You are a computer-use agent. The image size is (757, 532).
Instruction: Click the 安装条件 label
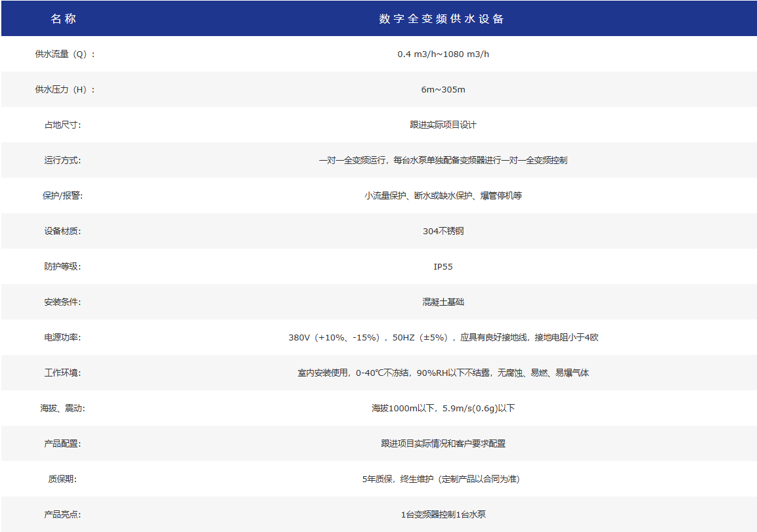62,302
